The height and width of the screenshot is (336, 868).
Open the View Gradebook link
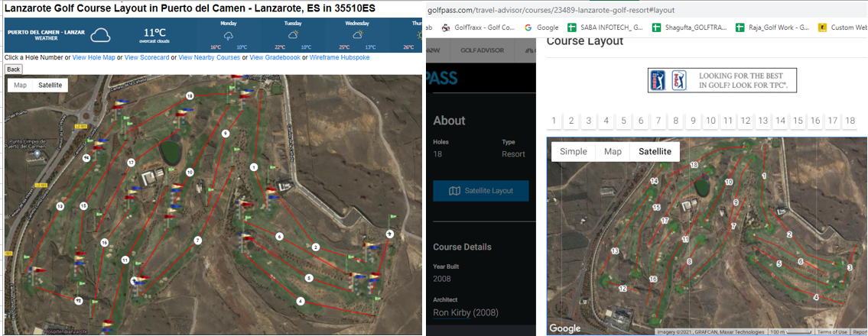[x=275, y=57]
